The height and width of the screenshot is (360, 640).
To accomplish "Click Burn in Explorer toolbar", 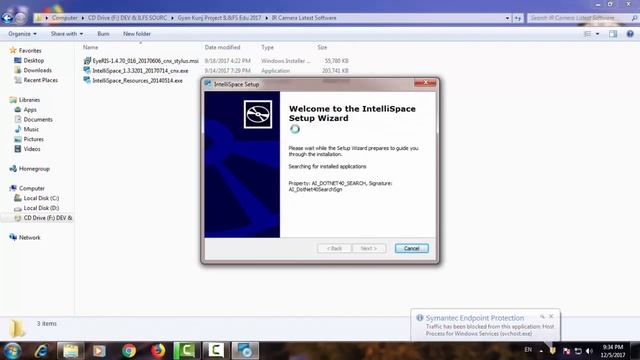I will tap(103, 34).
